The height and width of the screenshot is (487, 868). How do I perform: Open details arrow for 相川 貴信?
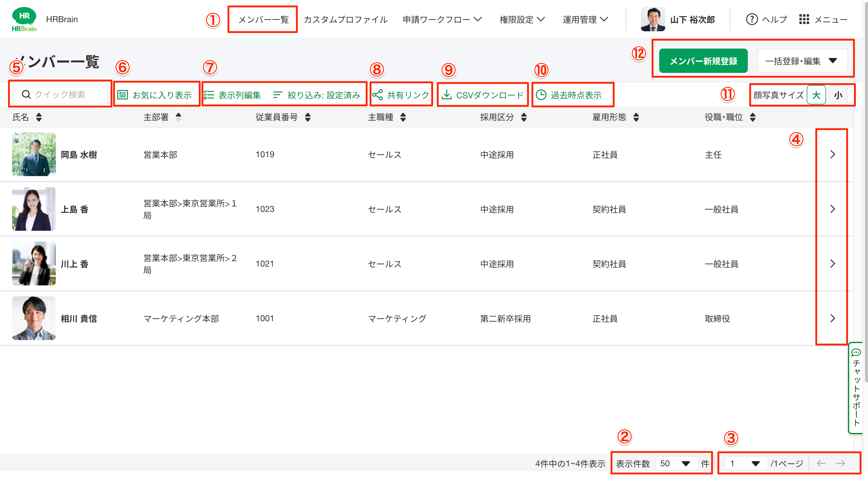coord(832,318)
